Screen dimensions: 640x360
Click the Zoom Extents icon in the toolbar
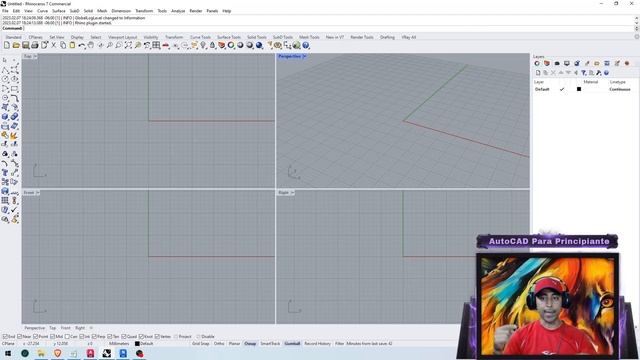128,45
